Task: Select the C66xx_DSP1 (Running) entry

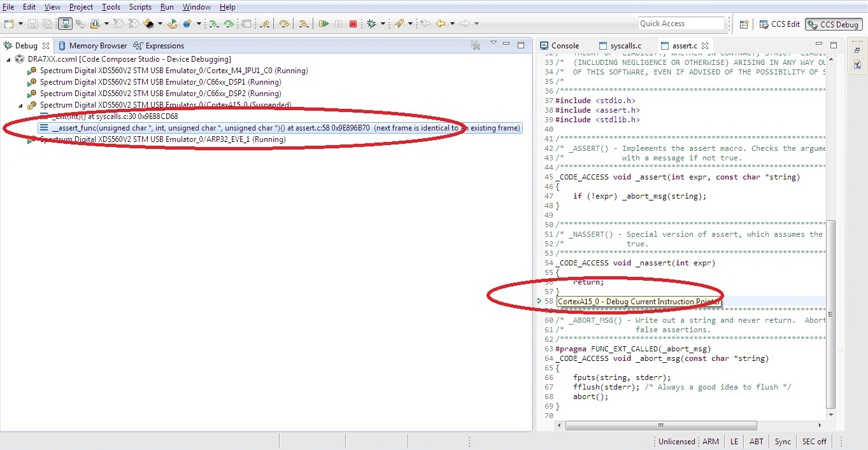Action: click(154, 82)
